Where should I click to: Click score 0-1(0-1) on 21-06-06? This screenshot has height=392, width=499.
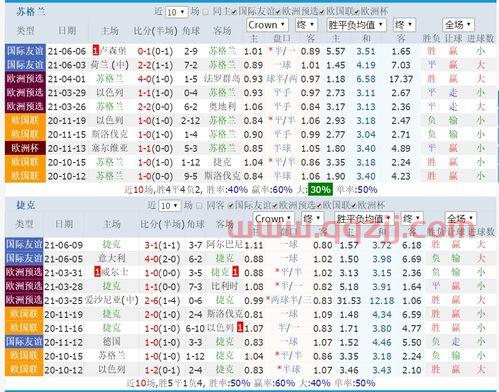click(155, 51)
